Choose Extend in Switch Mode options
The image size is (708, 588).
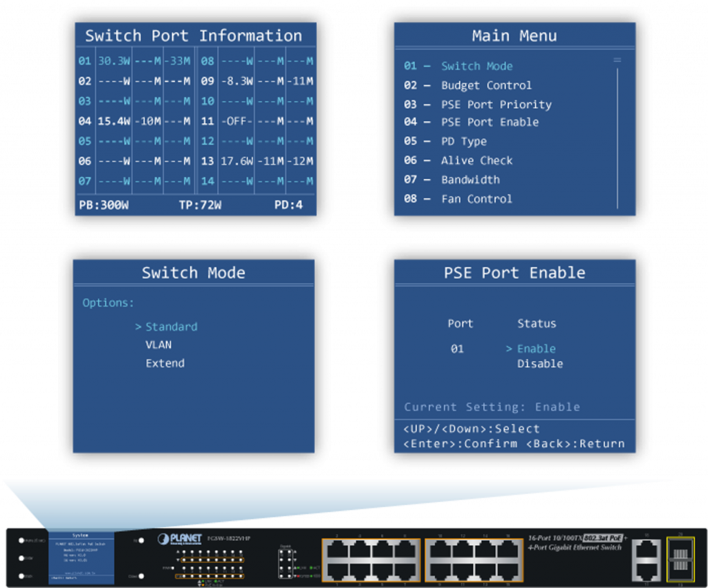coord(165,363)
